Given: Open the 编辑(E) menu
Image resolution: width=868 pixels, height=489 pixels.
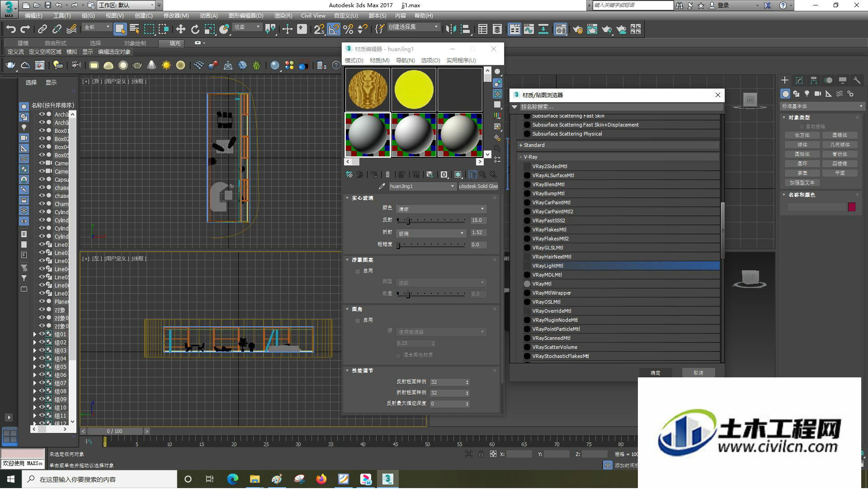Looking at the screenshot, I should [x=33, y=15].
